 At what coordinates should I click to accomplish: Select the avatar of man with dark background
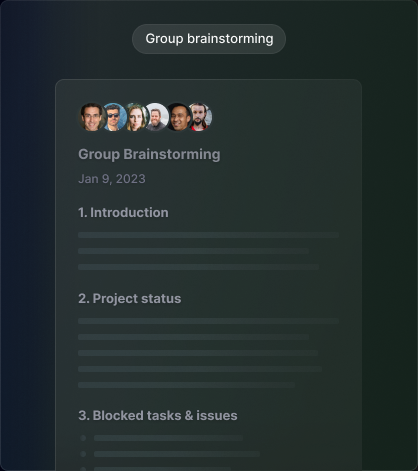(178, 117)
